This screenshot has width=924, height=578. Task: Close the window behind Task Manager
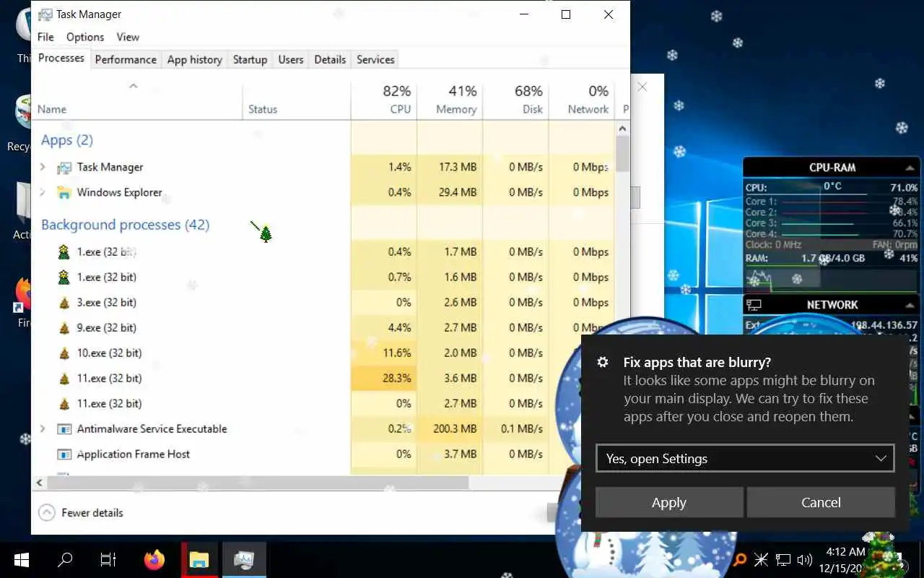point(642,87)
